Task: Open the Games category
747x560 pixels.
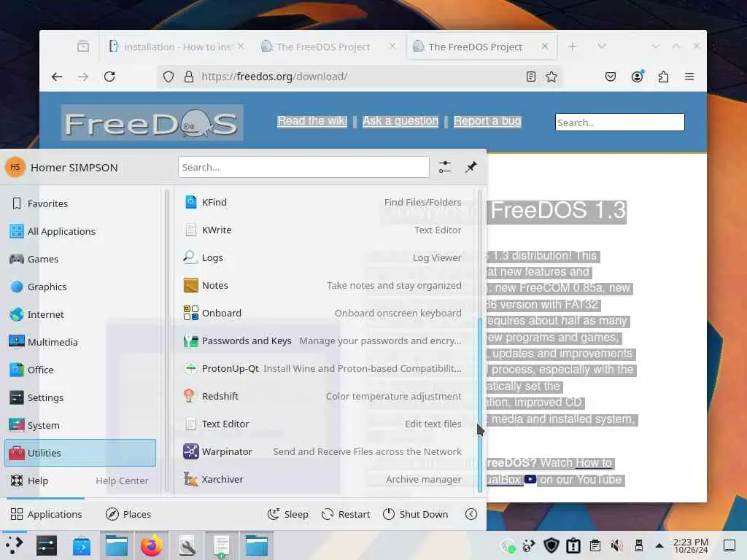Action: coord(80,259)
